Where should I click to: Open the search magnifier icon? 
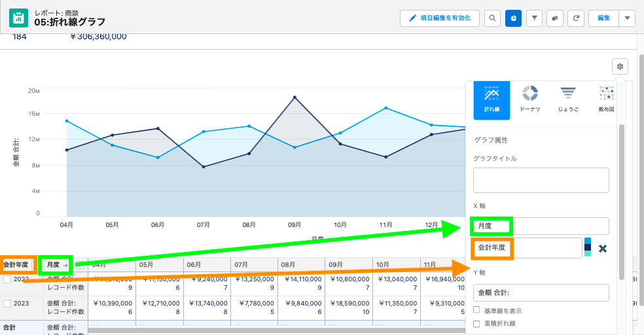click(492, 18)
